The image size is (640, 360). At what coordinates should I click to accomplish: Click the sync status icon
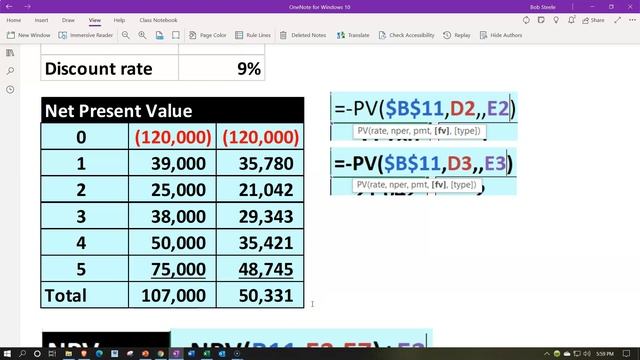pyautogui.click(x=526, y=20)
